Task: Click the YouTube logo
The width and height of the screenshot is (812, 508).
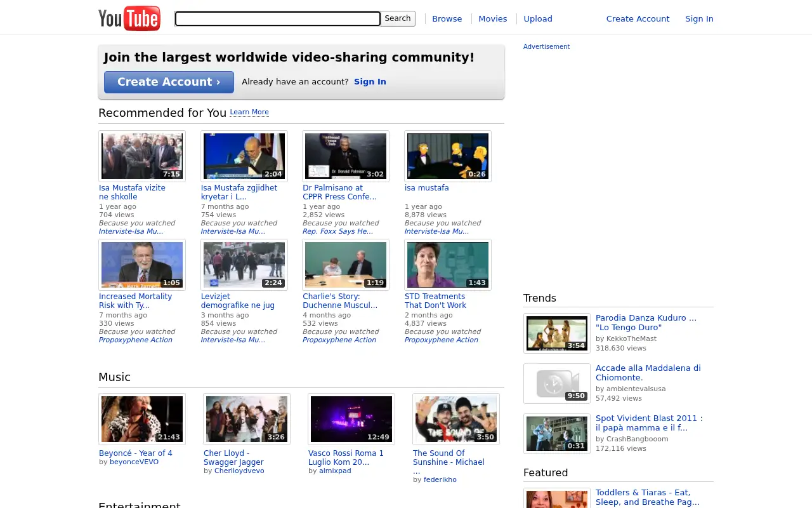Action: (x=129, y=18)
